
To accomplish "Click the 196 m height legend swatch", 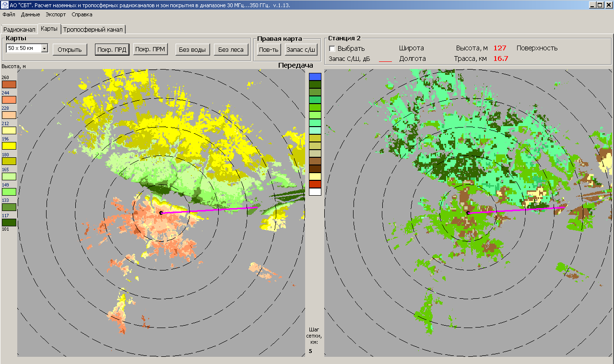I will pos(9,146).
